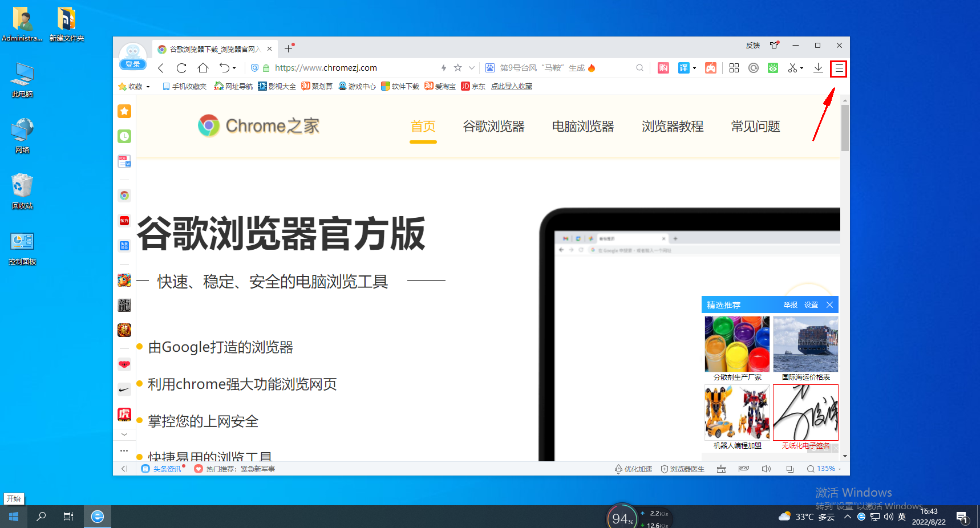Click the Chrome sidebar icon
Image resolution: width=980 pixels, height=528 pixels.
[124, 196]
